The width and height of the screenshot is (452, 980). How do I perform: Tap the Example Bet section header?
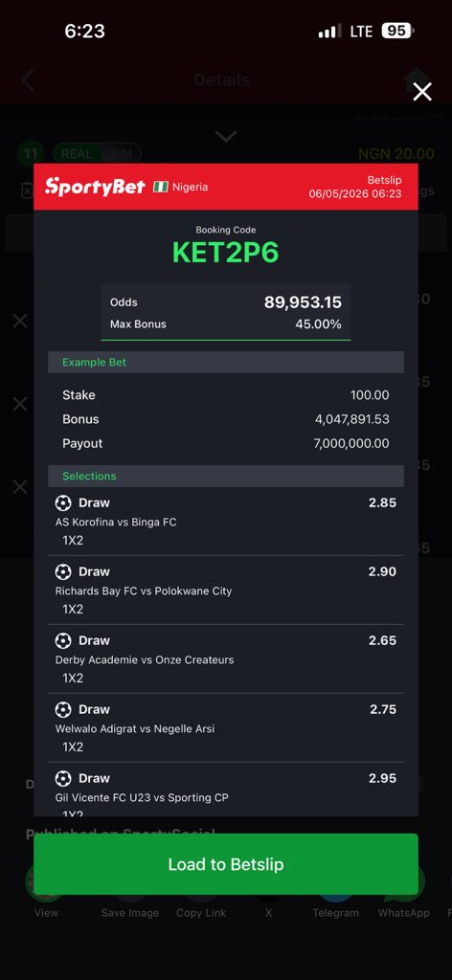[x=226, y=362]
